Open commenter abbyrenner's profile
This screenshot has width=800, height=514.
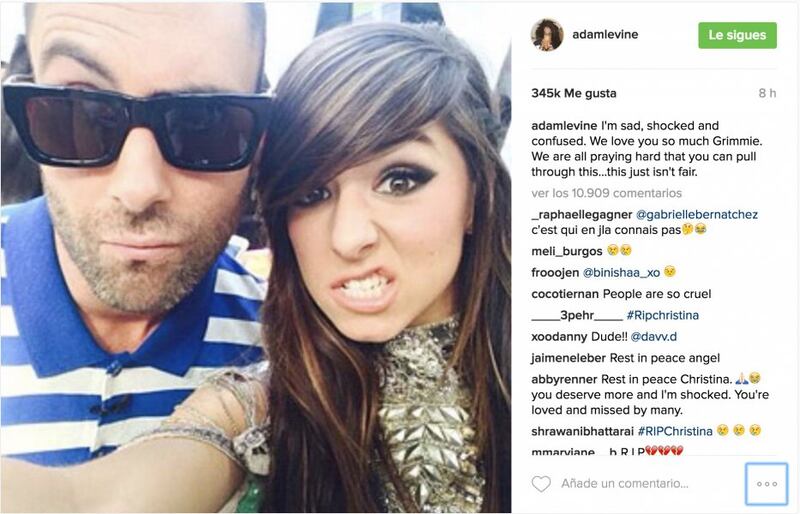564,379
